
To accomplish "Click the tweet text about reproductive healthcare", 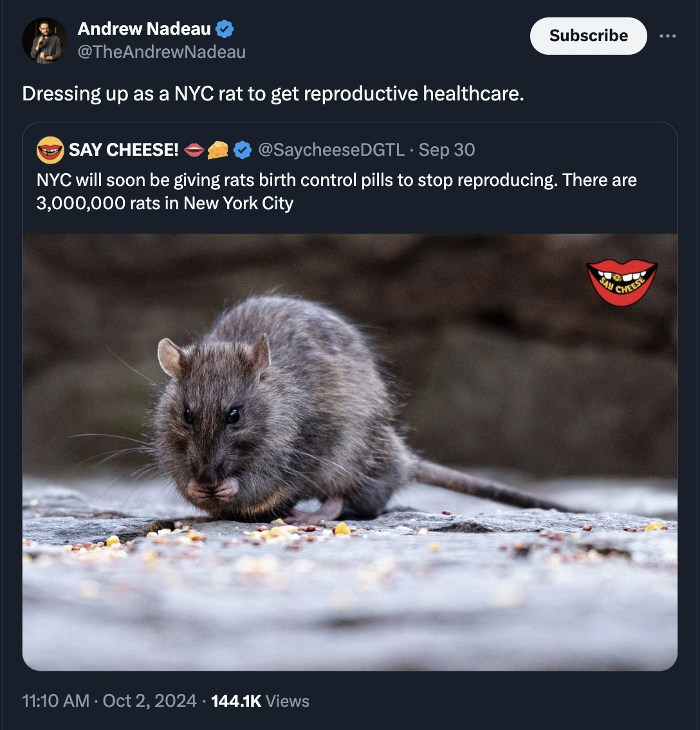I will (x=273, y=94).
